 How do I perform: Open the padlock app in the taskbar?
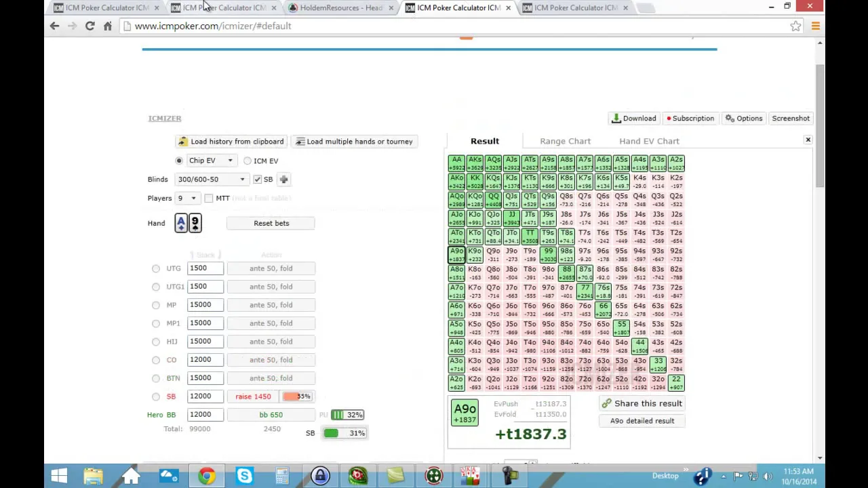(x=320, y=476)
